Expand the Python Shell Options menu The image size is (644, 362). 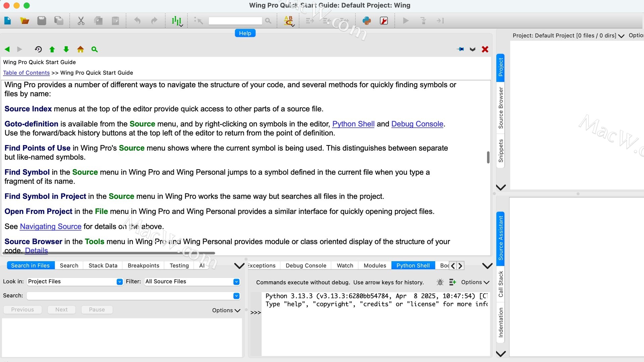pos(475,282)
